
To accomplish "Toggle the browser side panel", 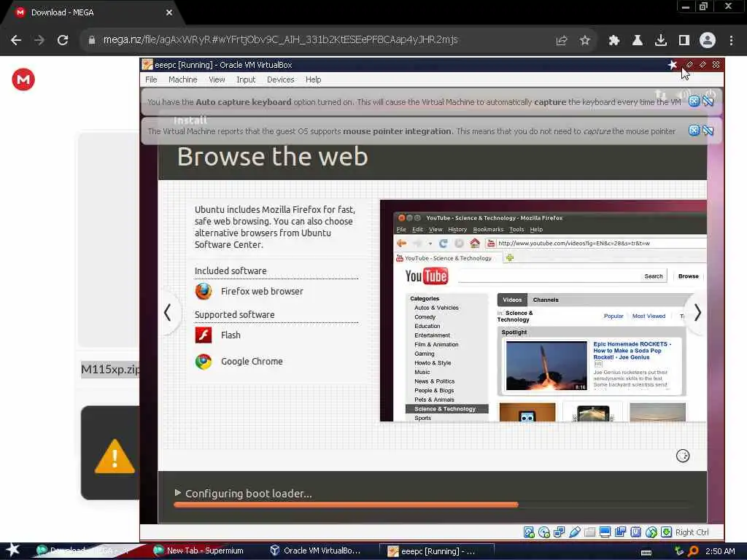I will point(684,41).
